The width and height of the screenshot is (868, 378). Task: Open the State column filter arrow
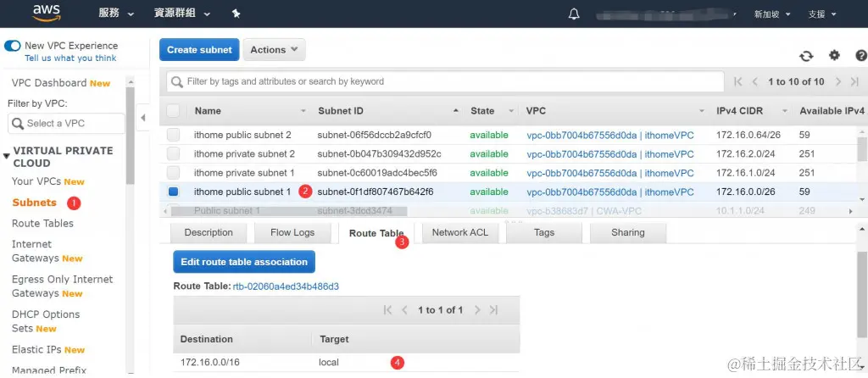[x=511, y=111]
